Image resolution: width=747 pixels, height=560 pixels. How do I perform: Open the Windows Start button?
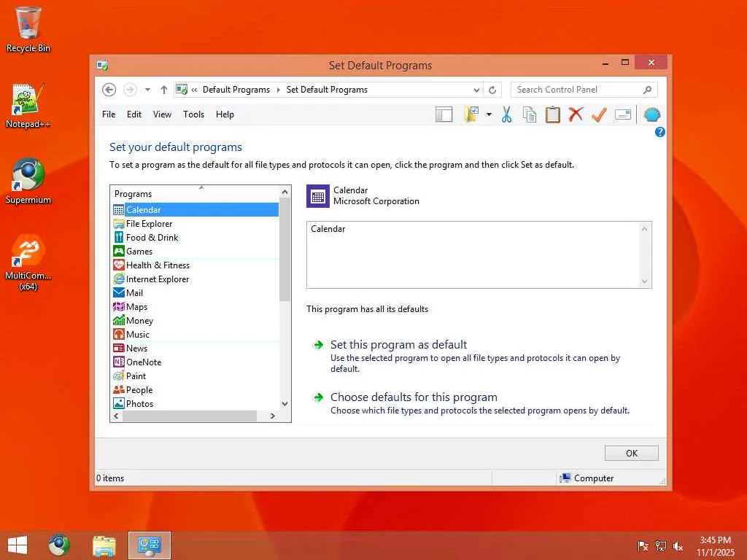click(18, 545)
